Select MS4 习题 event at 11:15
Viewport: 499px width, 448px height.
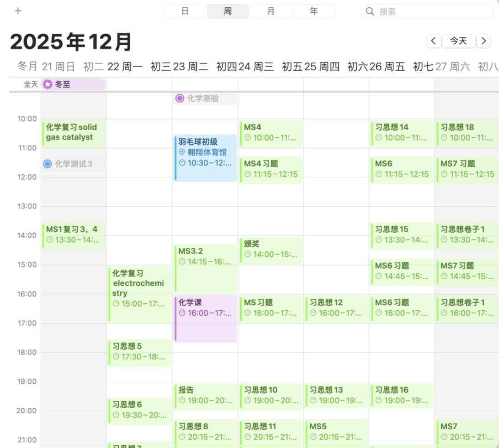pyautogui.click(x=270, y=170)
